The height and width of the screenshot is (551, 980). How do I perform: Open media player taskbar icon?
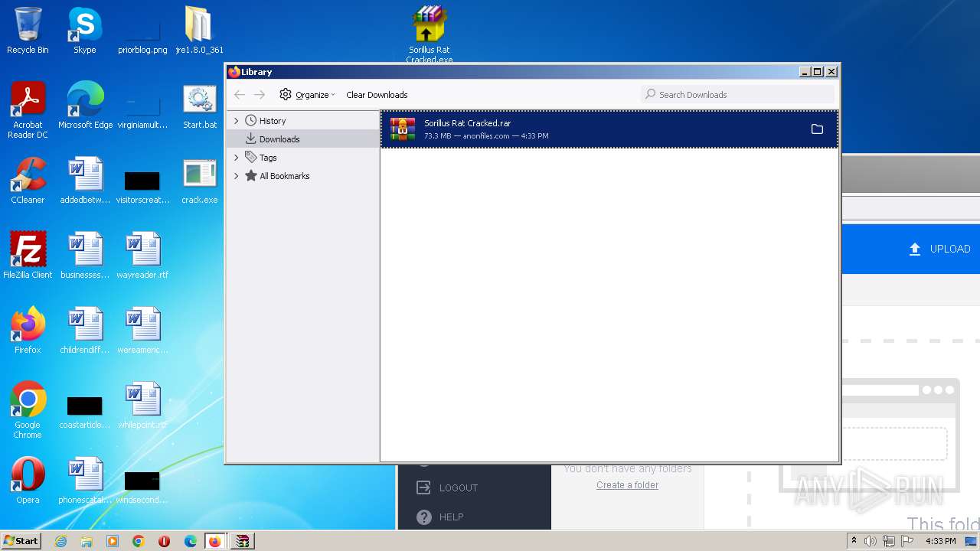point(113,541)
